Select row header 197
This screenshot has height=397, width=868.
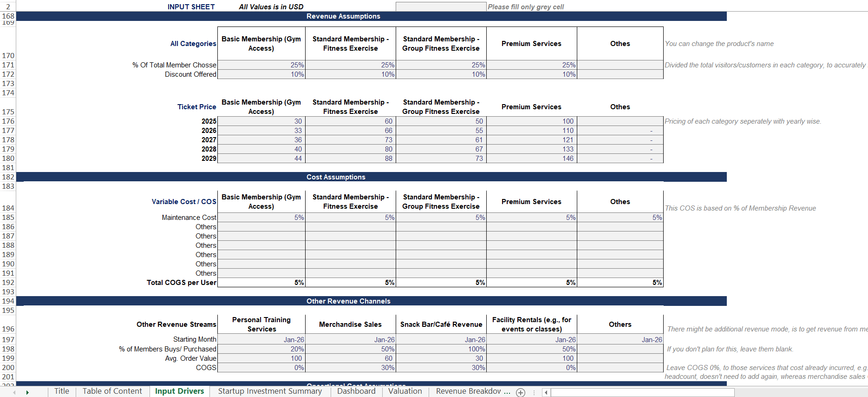(8, 340)
